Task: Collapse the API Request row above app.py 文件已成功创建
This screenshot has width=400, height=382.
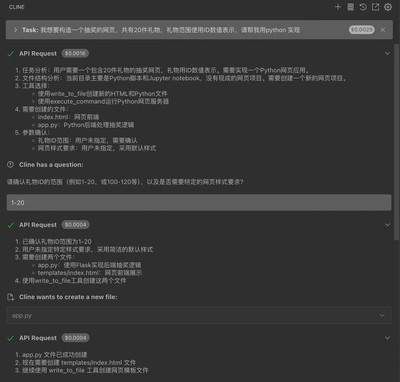Action: click(x=387, y=338)
